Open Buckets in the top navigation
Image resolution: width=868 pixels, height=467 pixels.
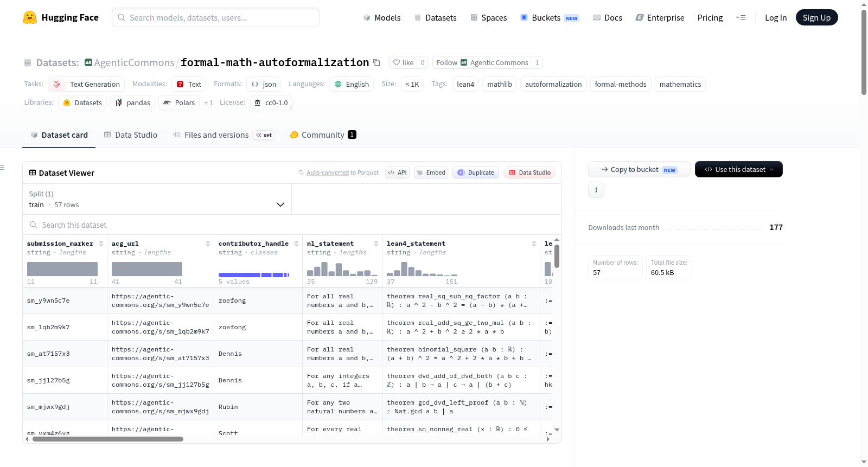[550, 18]
